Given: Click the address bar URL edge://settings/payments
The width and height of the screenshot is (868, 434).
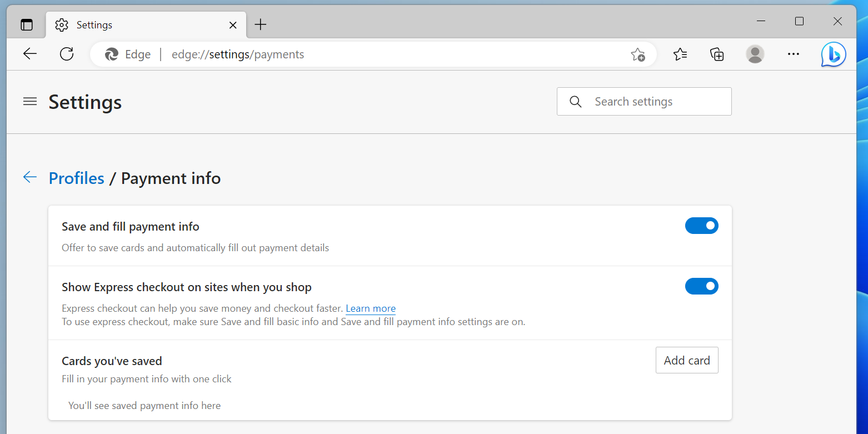Looking at the screenshot, I should (x=238, y=54).
